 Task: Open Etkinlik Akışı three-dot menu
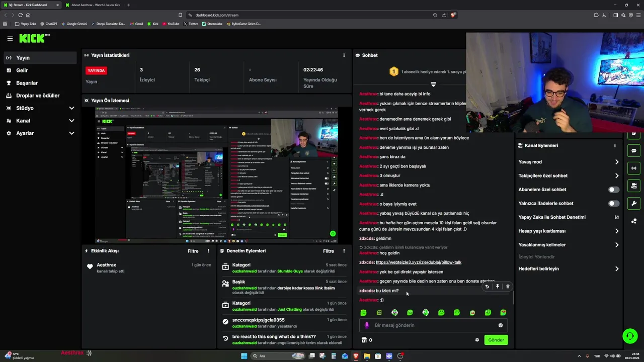pos(208,251)
